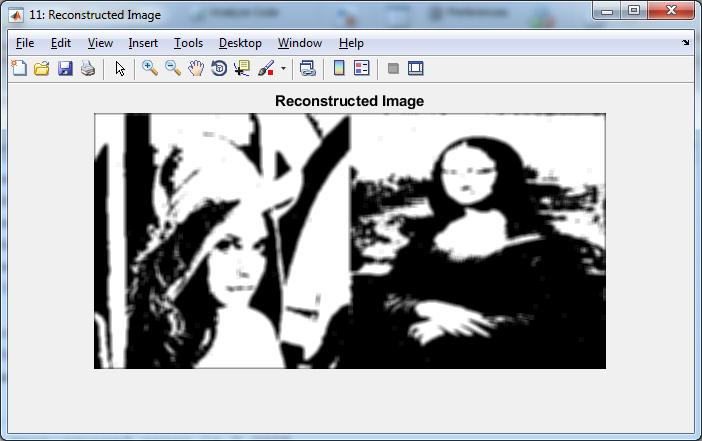The height and width of the screenshot is (441, 702).
Task: Click the New Figure icon
Action: coord(19,69)
